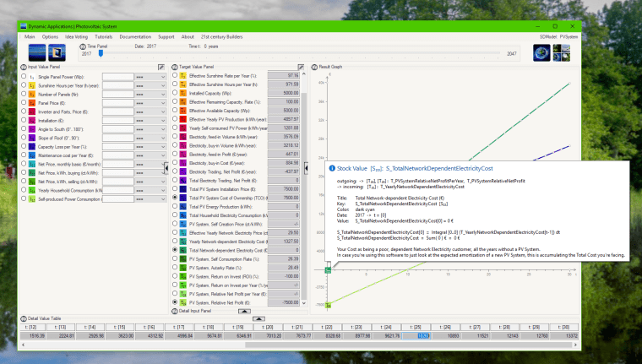This screenshot has height=364, width=642.
Task: Click the edit icon on Input Value Panel header
Action: click(x=160, y=67)
